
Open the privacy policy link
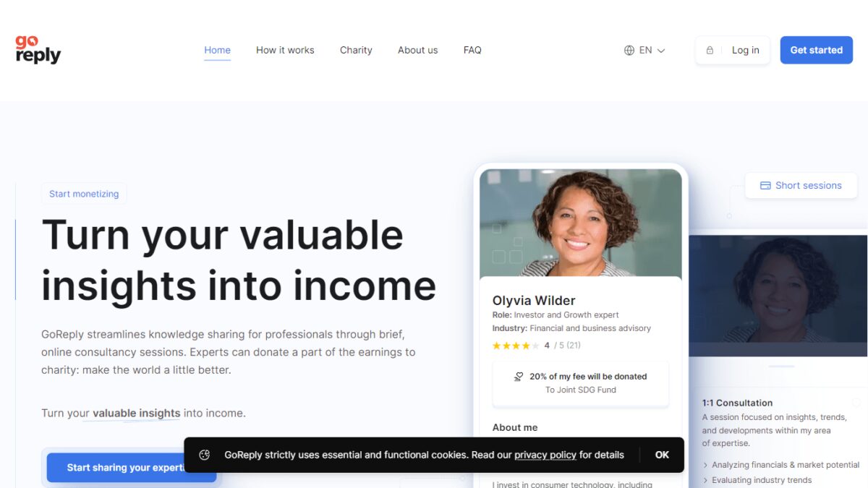(x=545, y=455)
